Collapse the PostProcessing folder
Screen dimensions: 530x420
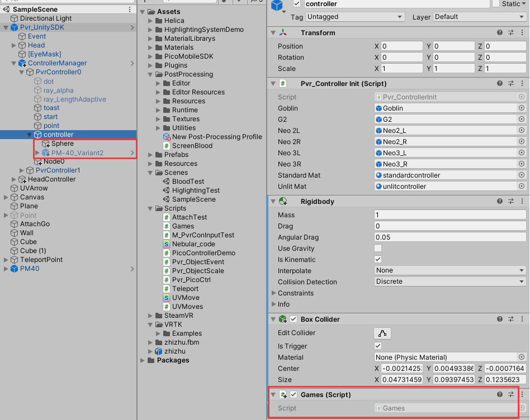[x=150, y=74]
